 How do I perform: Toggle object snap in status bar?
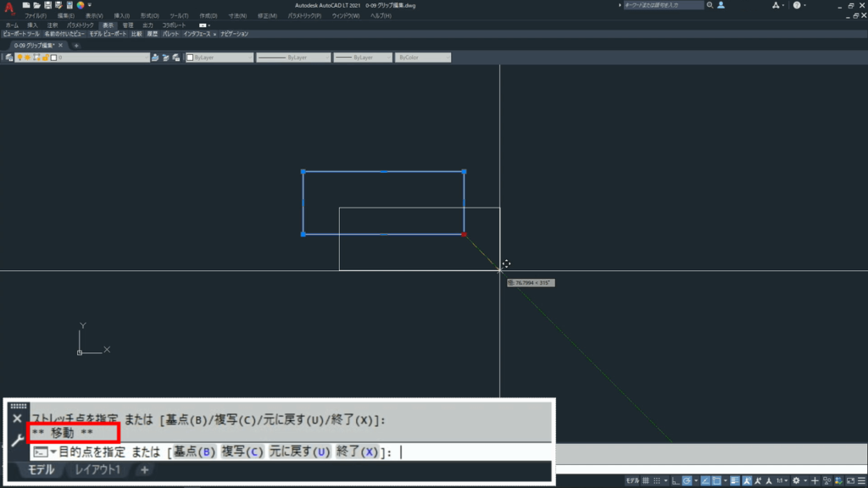click(x=717, y=481)
